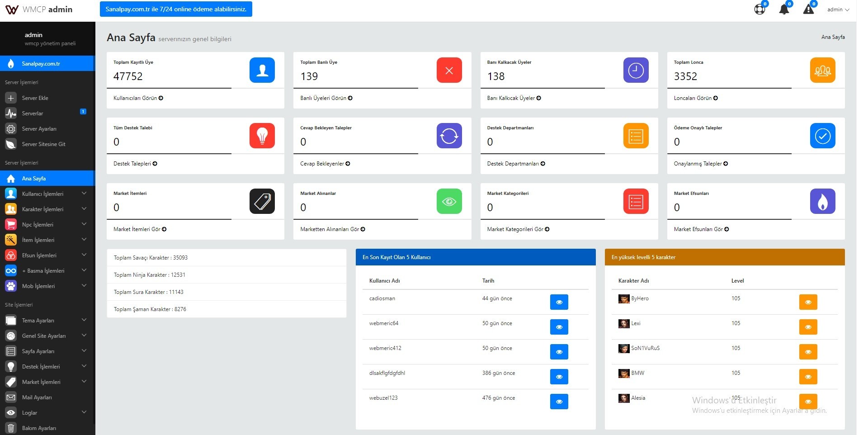Open the admin dropdown in top right
868x435 pixels.
point(838,9)
